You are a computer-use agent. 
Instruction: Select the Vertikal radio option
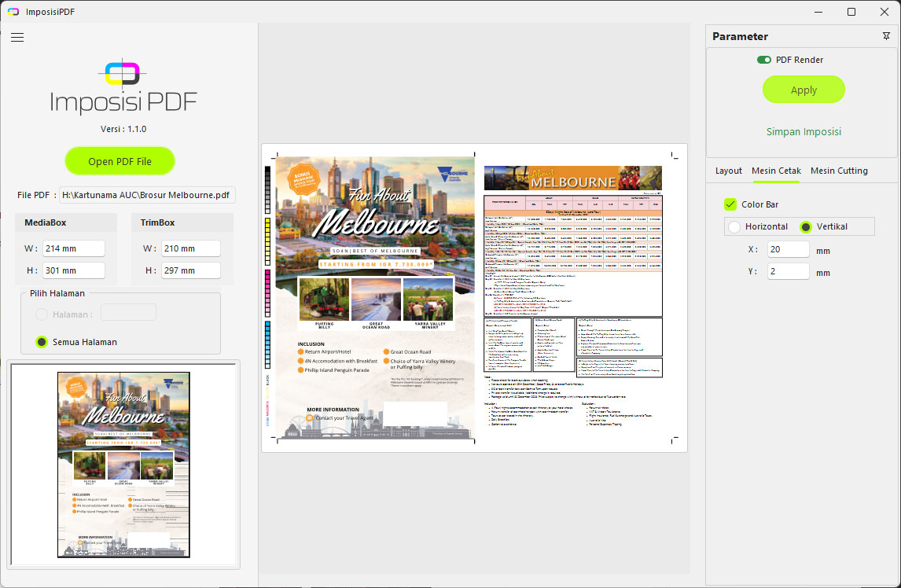[806, 227]
